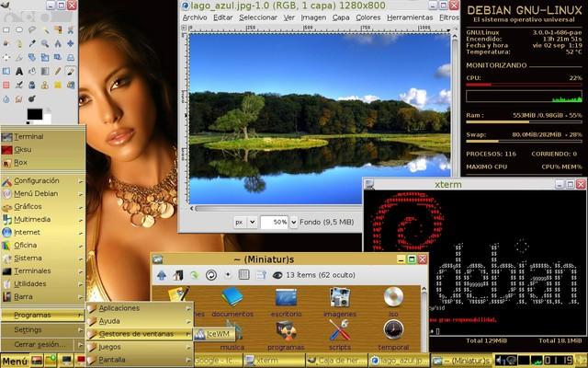Select the Paintbrush tool
This screenshot has height=368, width=588.
point(71,71)
